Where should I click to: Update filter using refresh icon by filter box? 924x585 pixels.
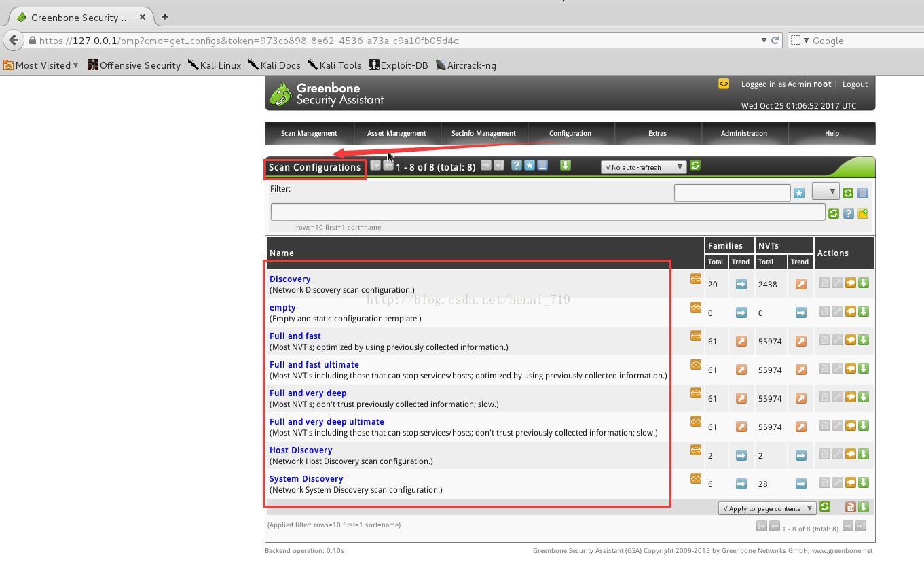click(834, 213)
